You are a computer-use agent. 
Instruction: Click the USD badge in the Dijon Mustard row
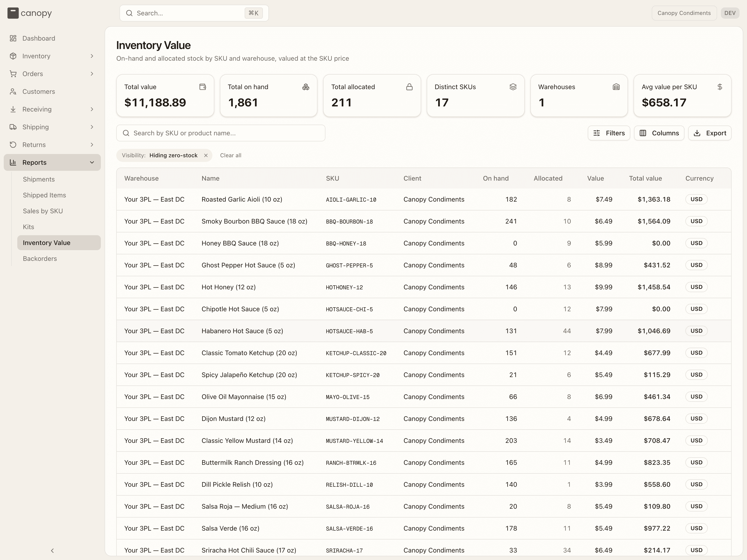696,419
